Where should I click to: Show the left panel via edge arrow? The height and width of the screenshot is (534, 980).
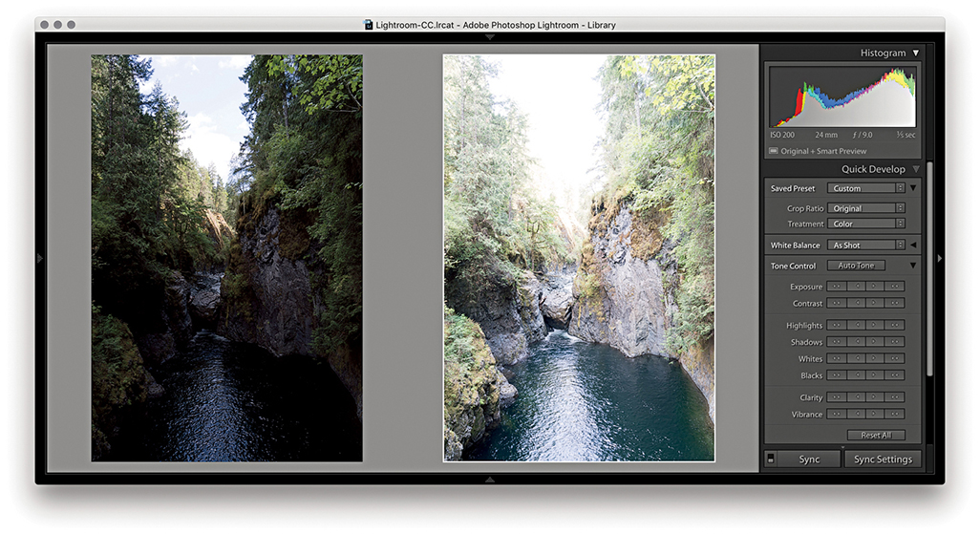tap(40, 258)
